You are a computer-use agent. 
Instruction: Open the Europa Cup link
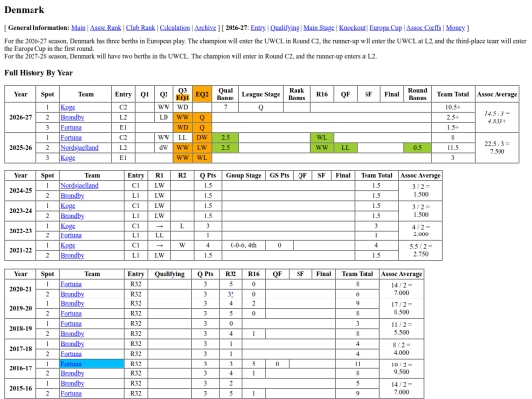coord(386,28)
